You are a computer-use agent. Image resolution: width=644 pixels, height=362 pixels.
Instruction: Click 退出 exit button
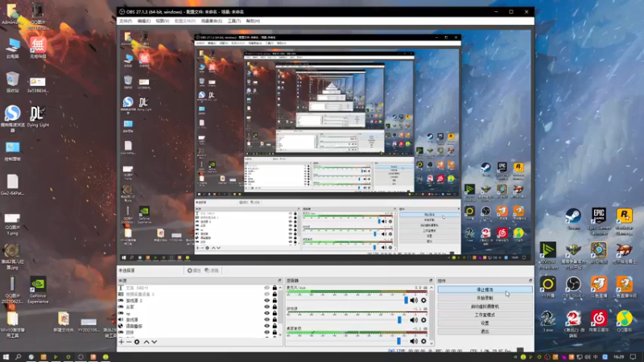485,331
